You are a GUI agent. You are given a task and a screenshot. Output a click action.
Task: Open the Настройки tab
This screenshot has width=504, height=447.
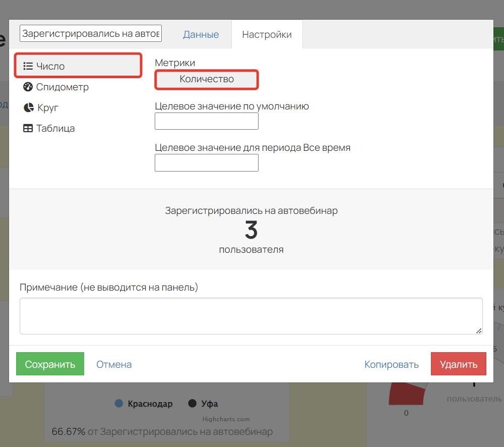(267, 34)
